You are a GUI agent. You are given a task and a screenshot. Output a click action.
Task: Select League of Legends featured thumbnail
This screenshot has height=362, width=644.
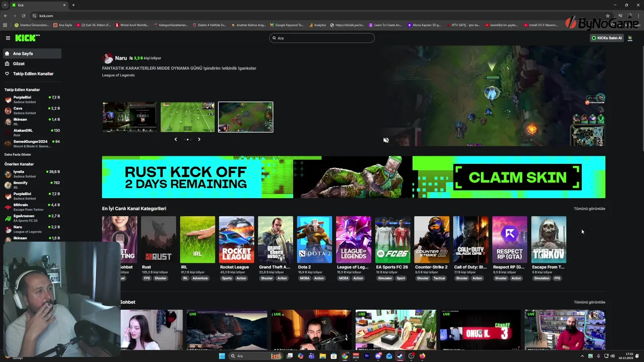[246, 117]
